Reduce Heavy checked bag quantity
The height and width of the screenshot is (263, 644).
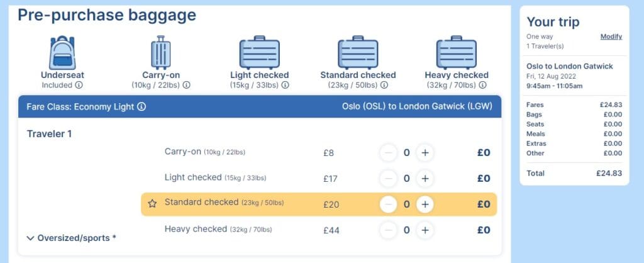point(389,230)
